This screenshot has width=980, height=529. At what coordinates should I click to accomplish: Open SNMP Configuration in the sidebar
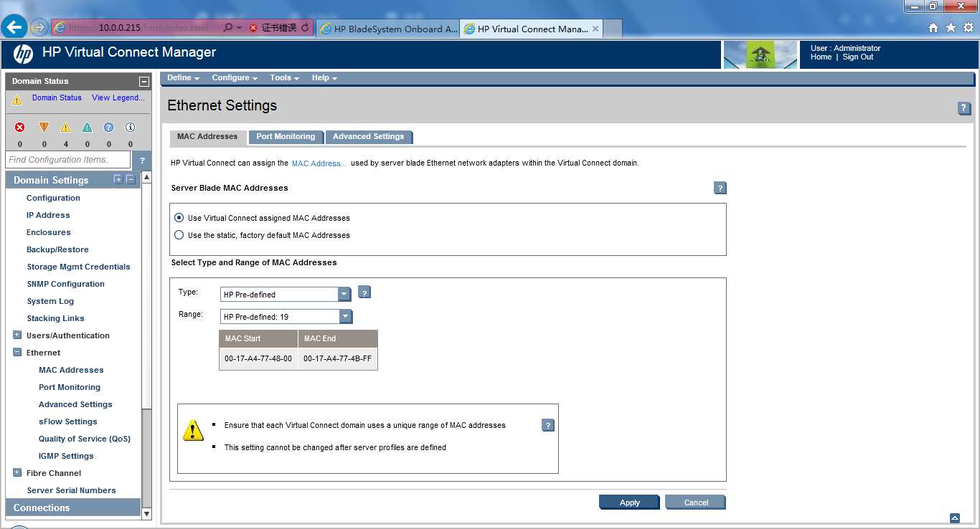click(65, 284)
